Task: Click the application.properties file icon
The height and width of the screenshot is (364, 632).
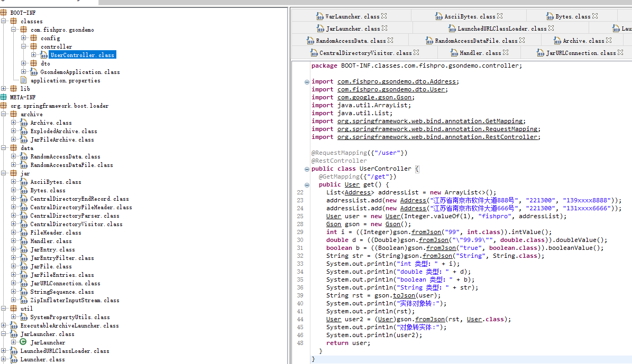Action: (x=23, y=80)
